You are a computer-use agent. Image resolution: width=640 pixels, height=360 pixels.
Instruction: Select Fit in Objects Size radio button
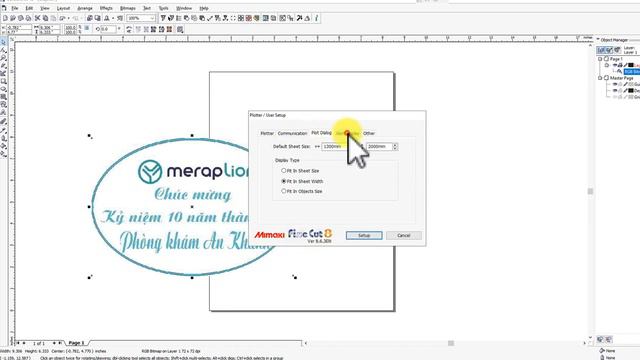pyautogui.click(x=284, y=191)
